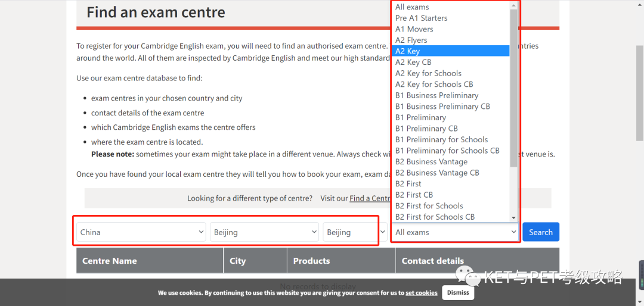The height and width of the screenshot is (306, 644).
Task: Open the 'set cookies' link
Action: (422, 293)
